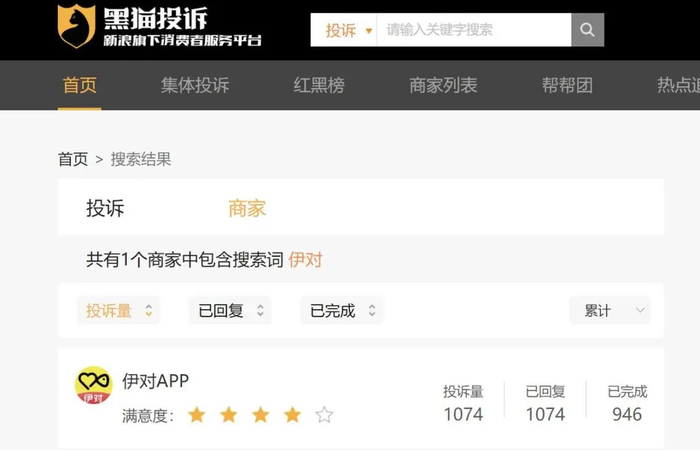Click the magnifier search button
Viewport: 700px width, 450px height.
click(x=588, y=30)
